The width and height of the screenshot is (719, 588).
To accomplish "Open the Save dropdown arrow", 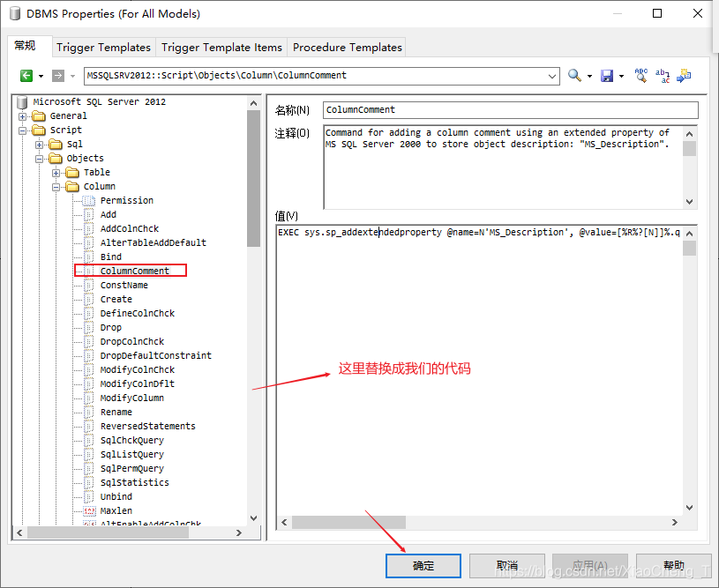I will coord(621,76).
